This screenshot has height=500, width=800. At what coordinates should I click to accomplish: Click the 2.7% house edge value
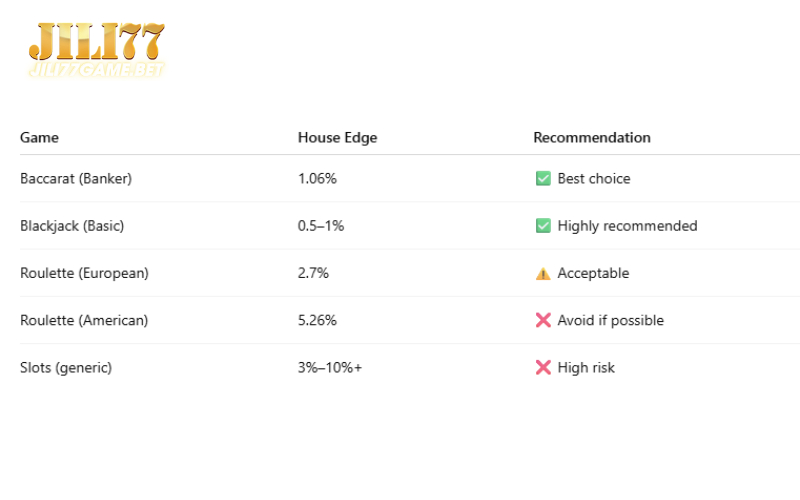click(x=313, y=273)
